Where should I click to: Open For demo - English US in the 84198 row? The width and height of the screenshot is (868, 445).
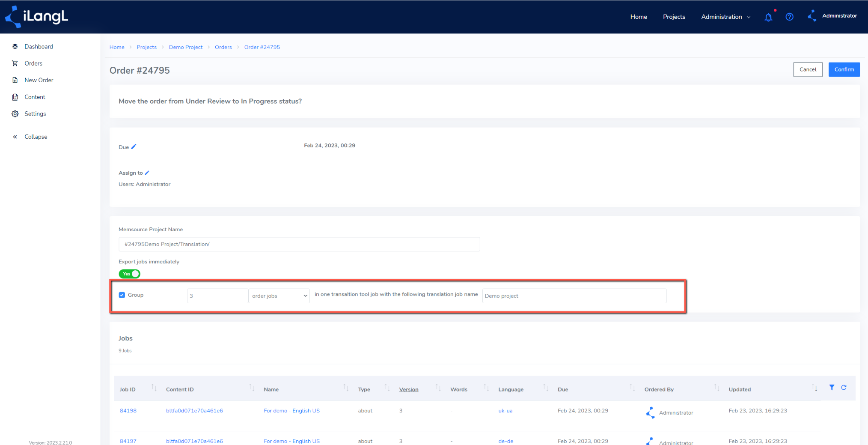tap(291, 410)
